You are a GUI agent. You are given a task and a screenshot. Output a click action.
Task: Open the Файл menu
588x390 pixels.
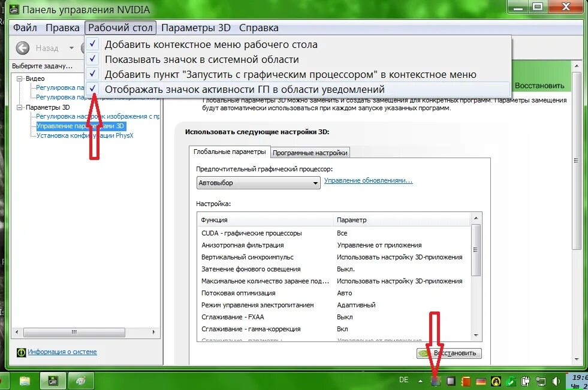coord(25,28)
